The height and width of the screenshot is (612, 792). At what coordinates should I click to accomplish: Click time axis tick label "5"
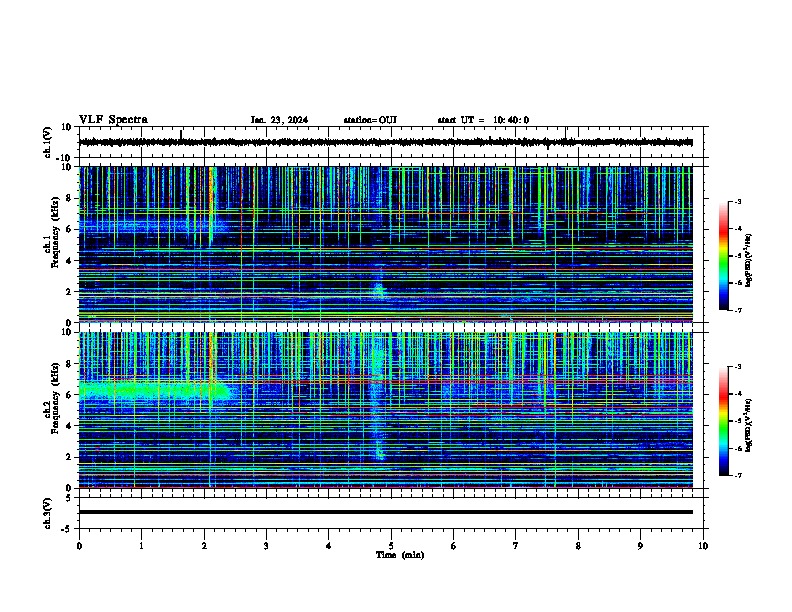click(x=391, y=546)
